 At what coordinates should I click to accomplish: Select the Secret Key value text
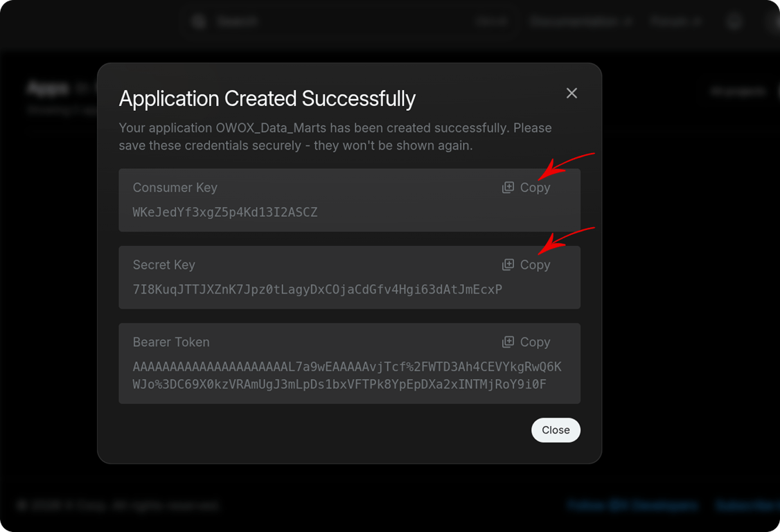pos(317,290)
